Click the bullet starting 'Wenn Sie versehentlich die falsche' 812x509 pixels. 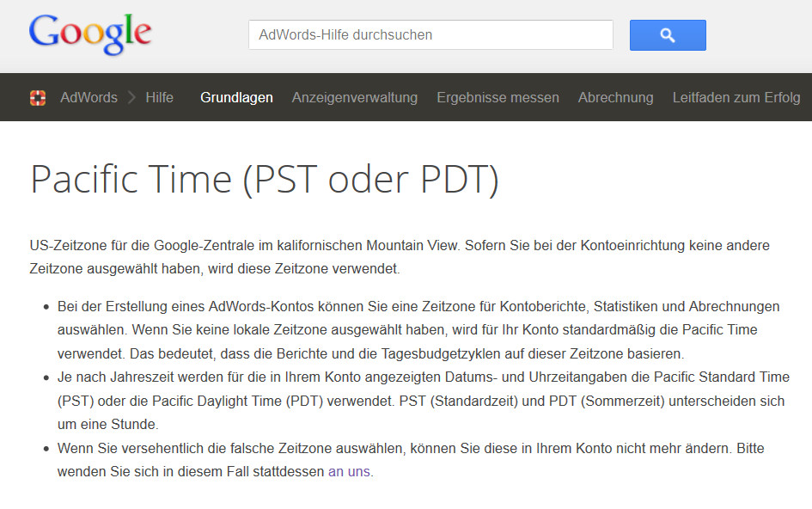pyautogui.click(x=411, y=460)
